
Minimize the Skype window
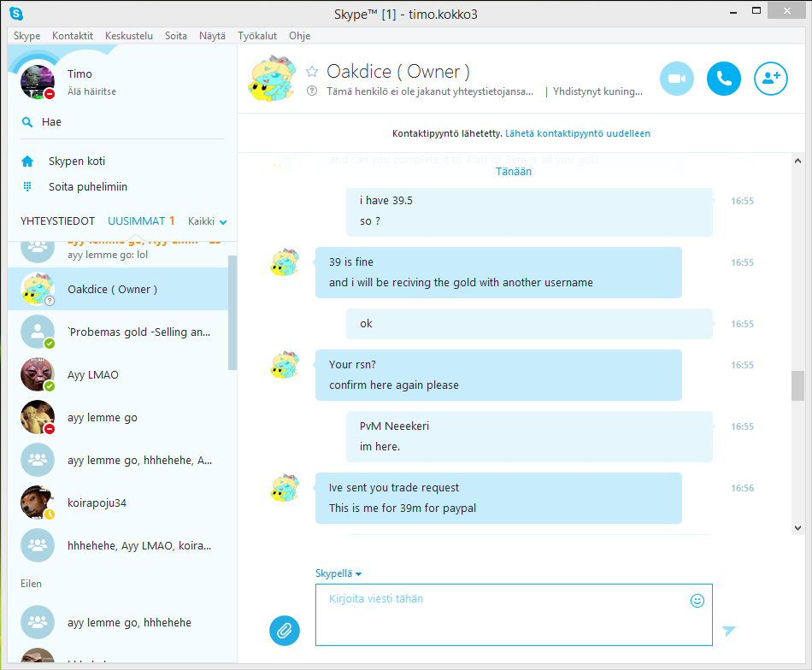(x=733, y=11)
